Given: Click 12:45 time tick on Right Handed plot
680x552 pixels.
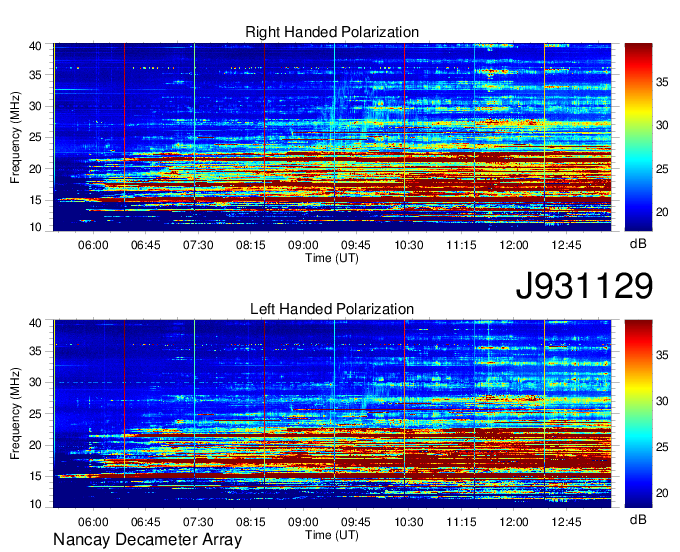Looking at the screenshot, I should [x=566, y=245].
